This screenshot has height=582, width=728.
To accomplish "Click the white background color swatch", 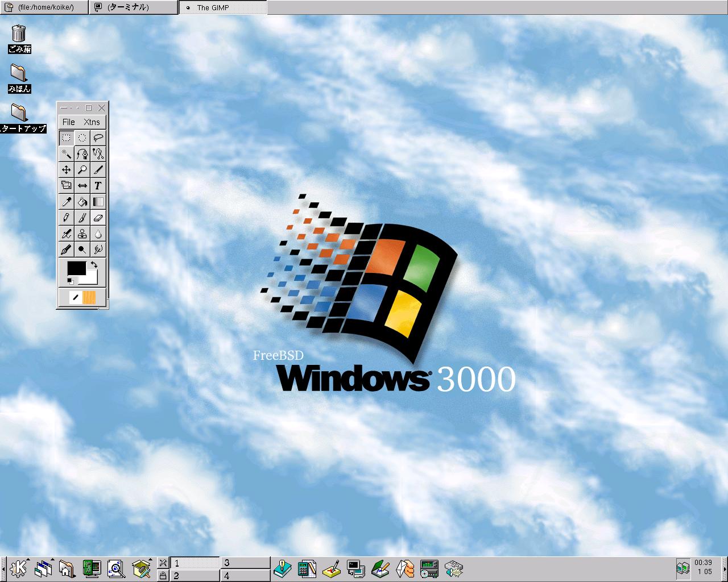I will pyautogui.click(x=91, y=278).
